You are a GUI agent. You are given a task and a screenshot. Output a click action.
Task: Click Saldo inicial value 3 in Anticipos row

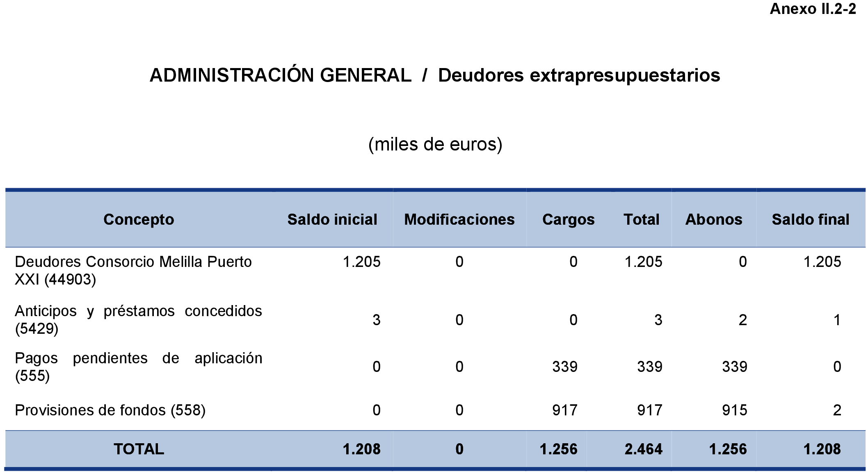(x=377, y=320)
